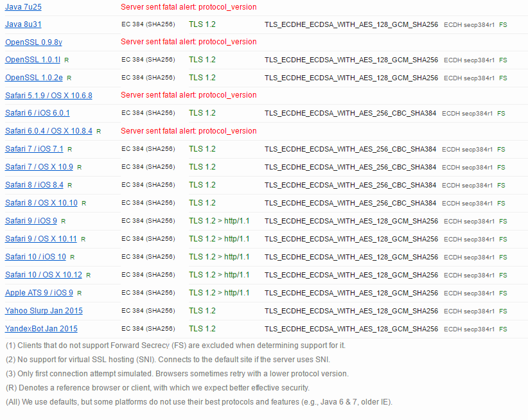Click EC 384 (SHA256) in the OpenSSL 1.0.2e row

(148, 78)
